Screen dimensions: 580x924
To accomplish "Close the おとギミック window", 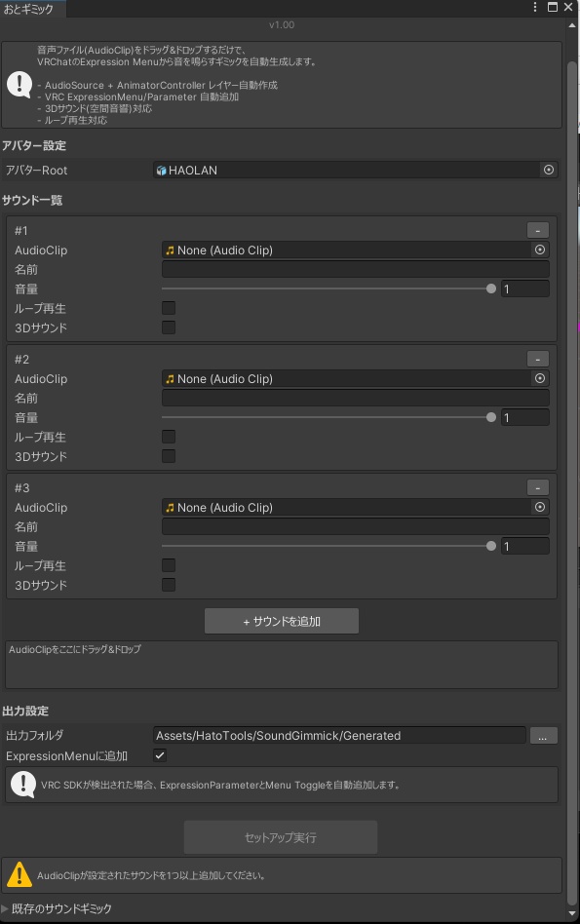I will [x=568, y=7].
